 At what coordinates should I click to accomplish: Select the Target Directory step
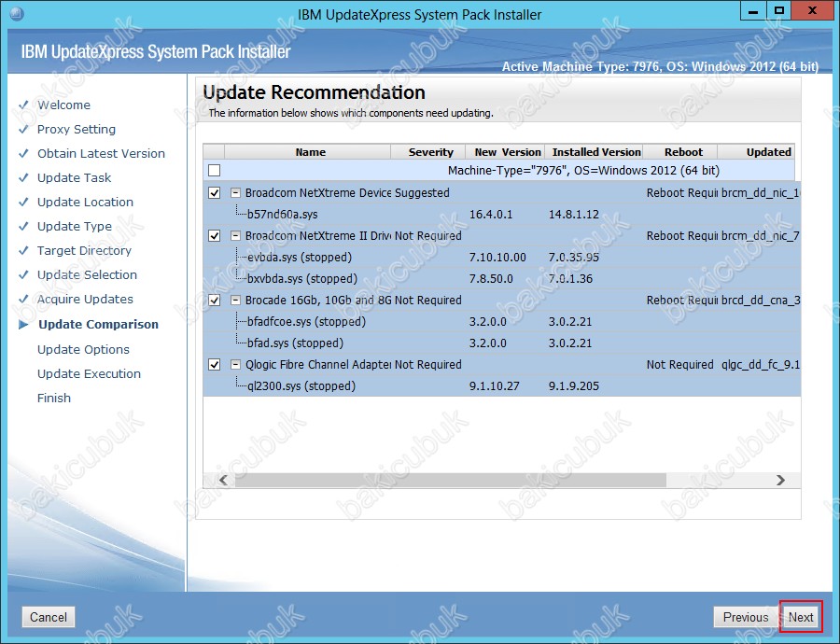coord(84,250)
